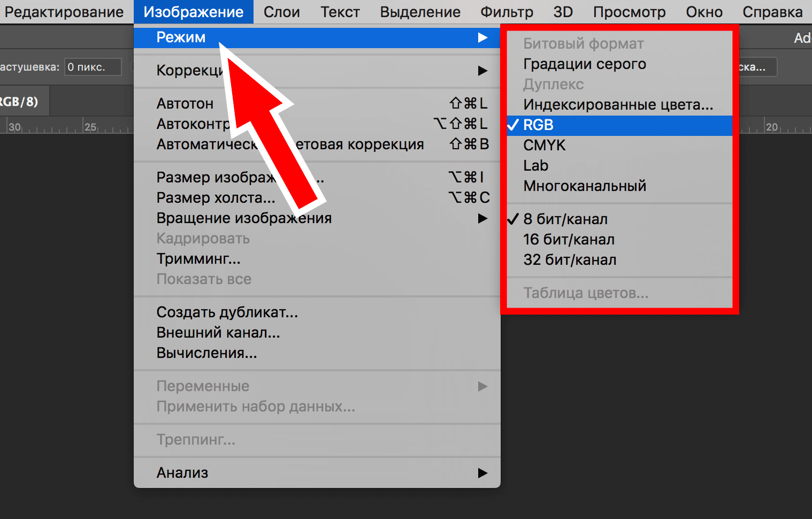812x519 pixels.
Task: Choose 32 бит/канал bit depth
Action: pyautogui.click(x=570, y=260)
